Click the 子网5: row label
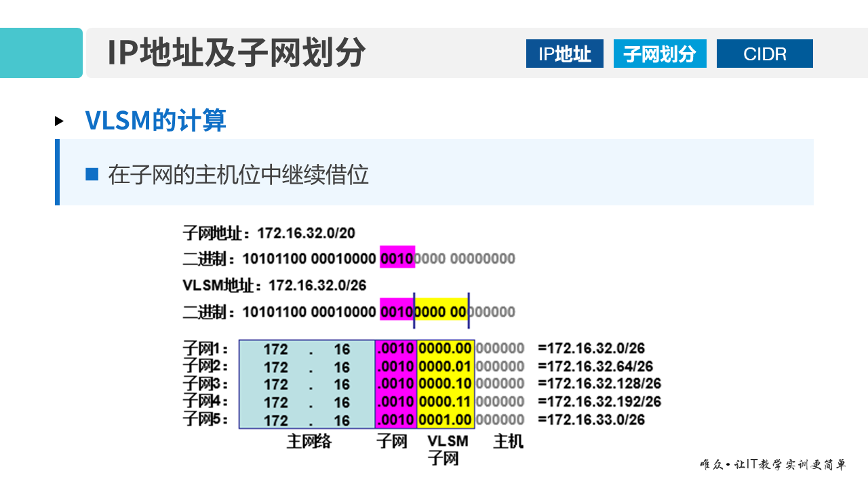868x488 pixels. (205, 419)
